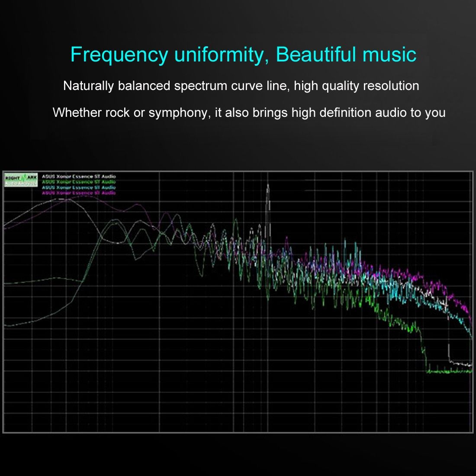
Task: Click the words 'high quality resolution'
Action: tap(356, 86)
